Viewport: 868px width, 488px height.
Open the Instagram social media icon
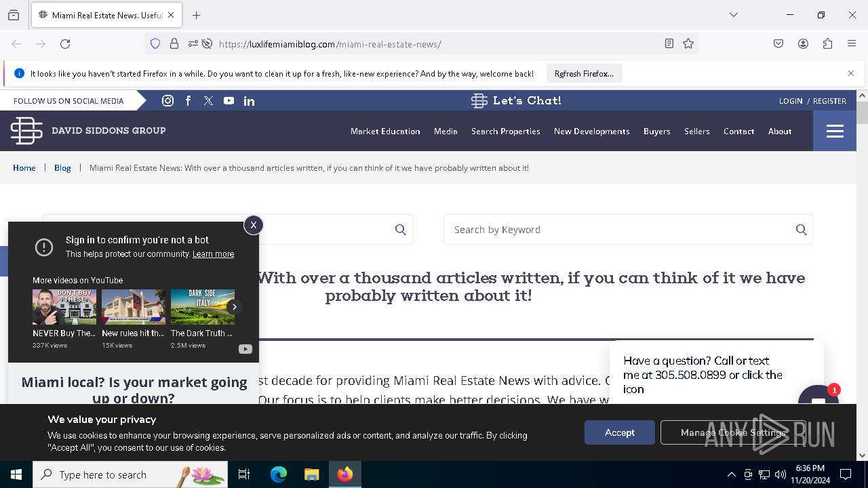click(x=167, y=100)
